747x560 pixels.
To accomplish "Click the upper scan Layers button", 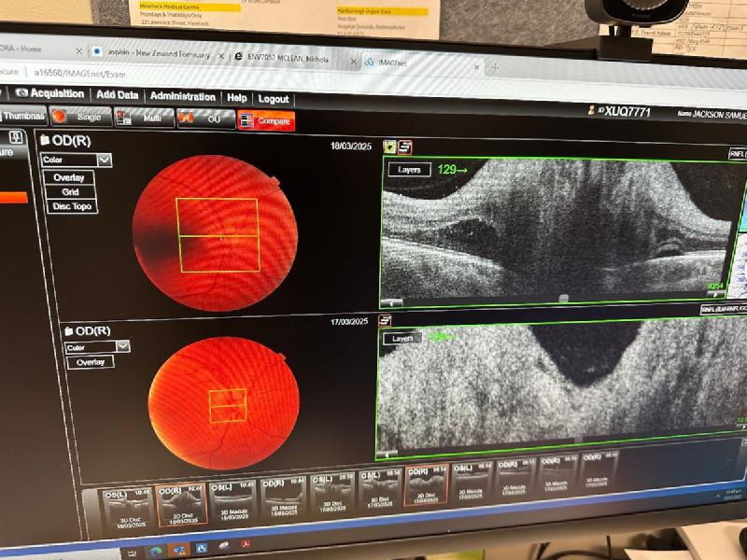I will click(x=409, y=170).
